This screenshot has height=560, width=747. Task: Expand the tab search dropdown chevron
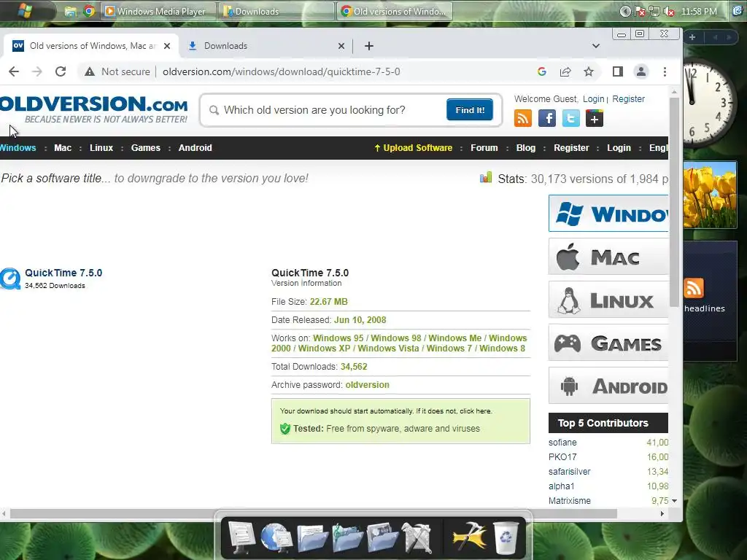[595, 46]
